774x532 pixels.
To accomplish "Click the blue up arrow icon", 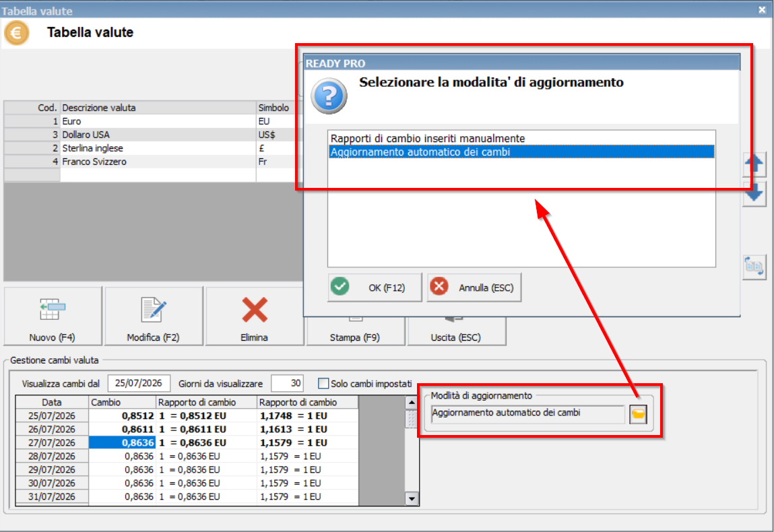I will (x=754, y=164).
